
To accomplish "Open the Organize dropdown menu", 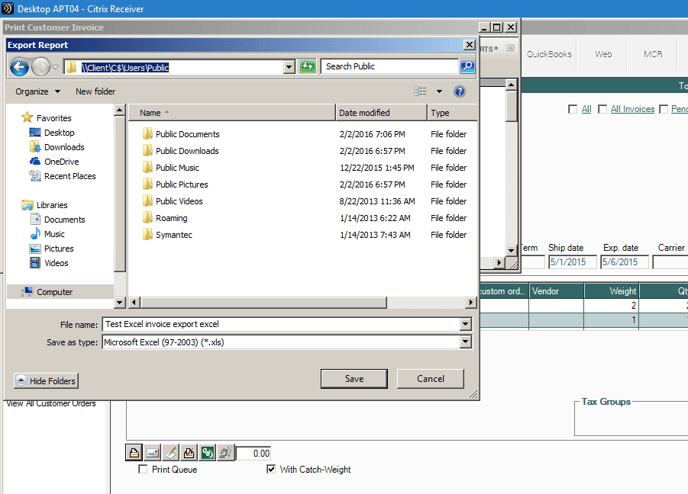I will [x=36, y=91].
